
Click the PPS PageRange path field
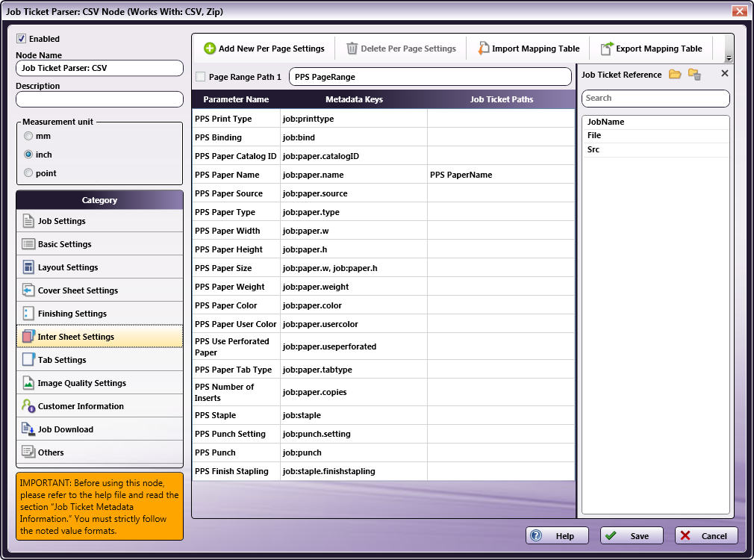pos(430,76)
